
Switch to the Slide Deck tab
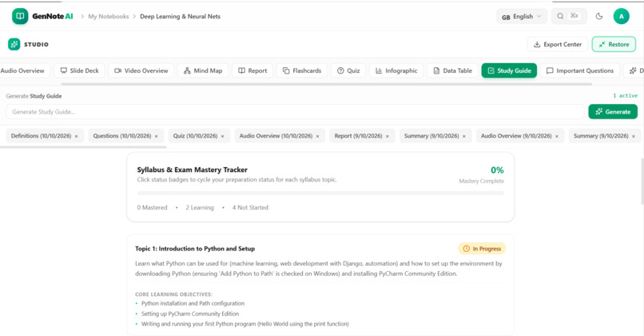tap(80, 70)
